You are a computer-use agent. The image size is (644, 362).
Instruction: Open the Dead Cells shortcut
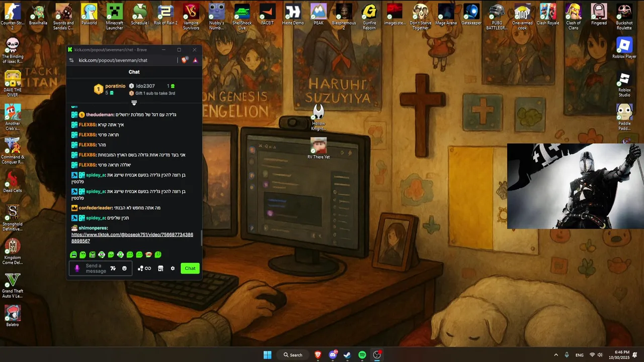(x=13, y=182)
